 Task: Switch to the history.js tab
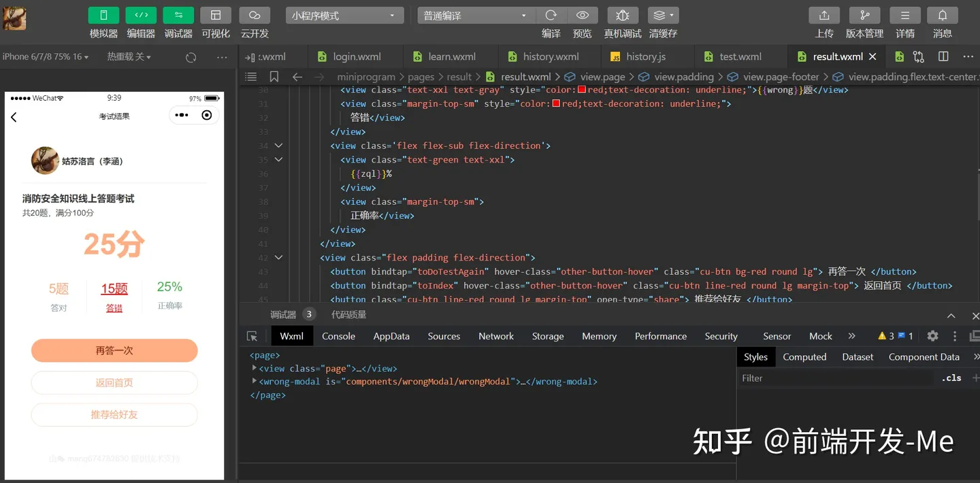tap(646, 56)
